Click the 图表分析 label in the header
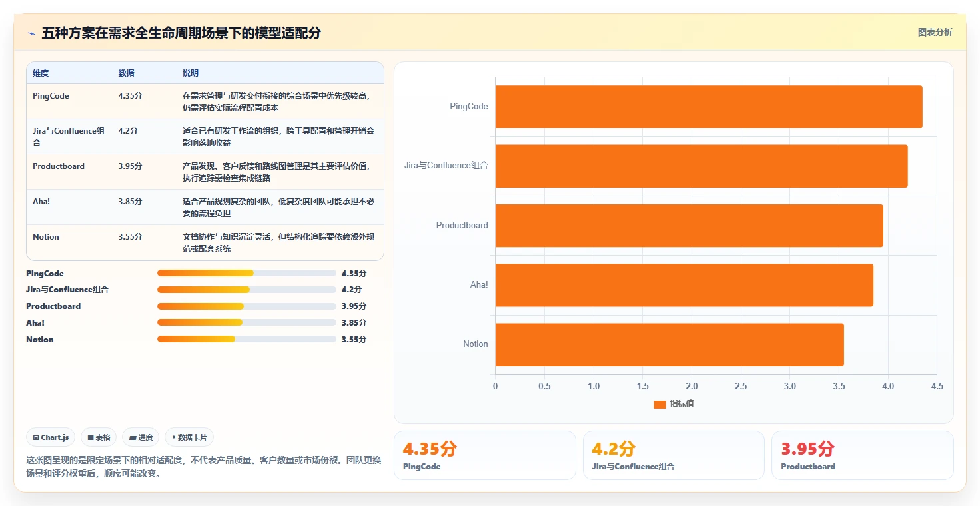Screen dimensions: 980x506 pos(935,32)
